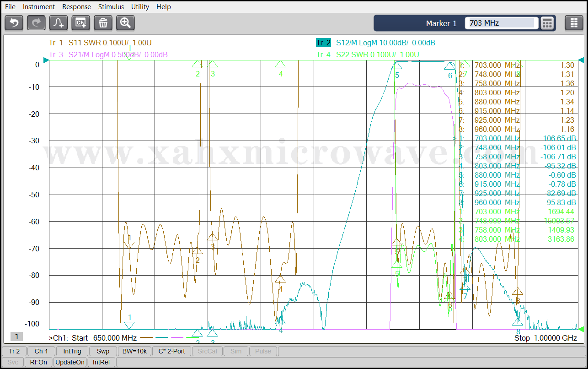The image size is (588, 369).
Task: Open the Help menu
Action: click(164, 7)
